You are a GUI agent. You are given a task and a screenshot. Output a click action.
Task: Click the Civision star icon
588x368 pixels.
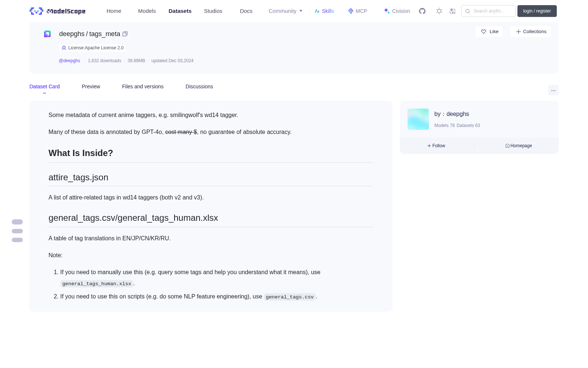(387, 11)
